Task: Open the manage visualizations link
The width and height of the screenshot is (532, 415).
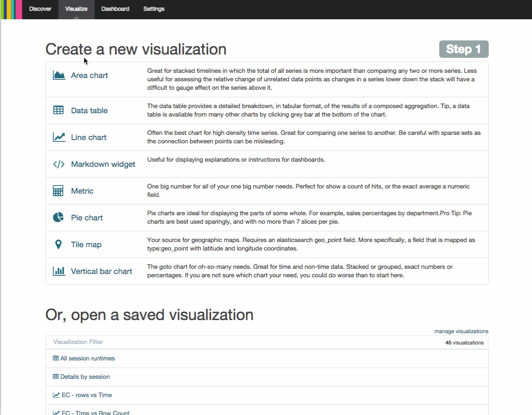Action: [461, 331]
